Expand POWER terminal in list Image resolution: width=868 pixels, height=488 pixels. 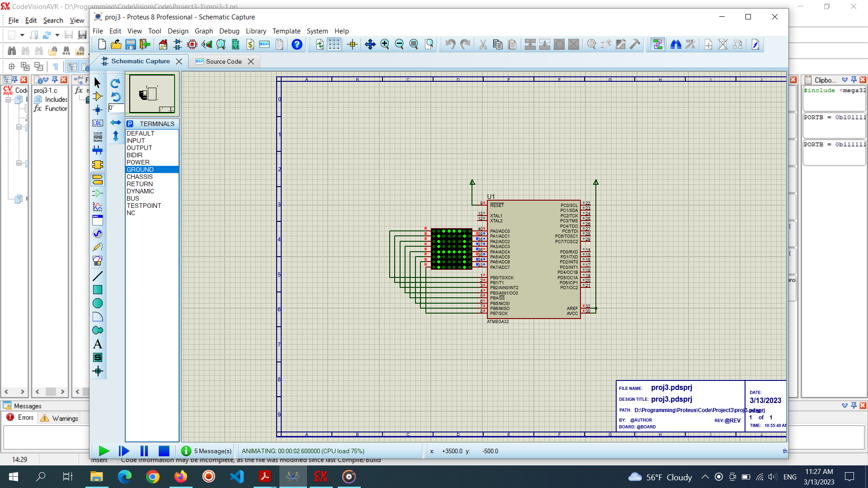(x=137, y=162)
